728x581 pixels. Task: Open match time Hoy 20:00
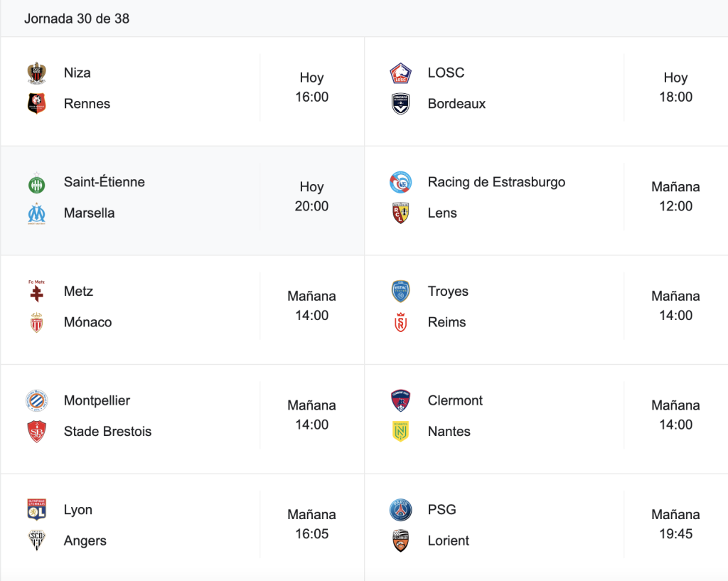[x=311, y=196]
